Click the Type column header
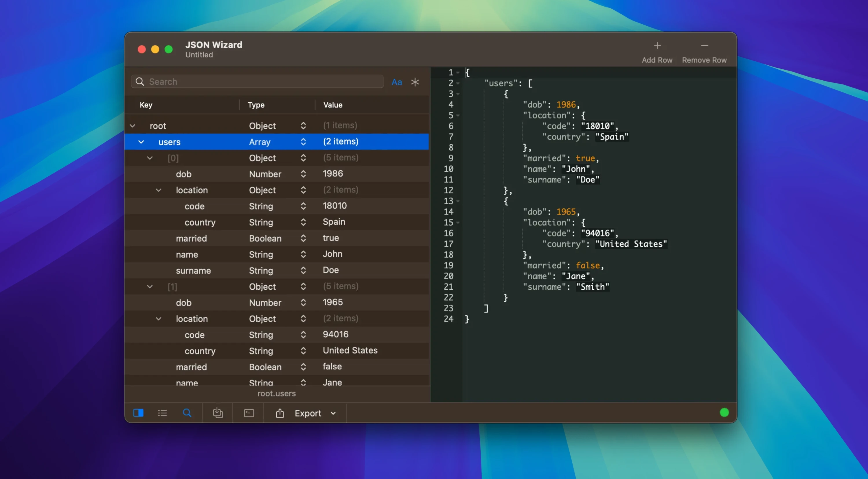 (256, 105)
